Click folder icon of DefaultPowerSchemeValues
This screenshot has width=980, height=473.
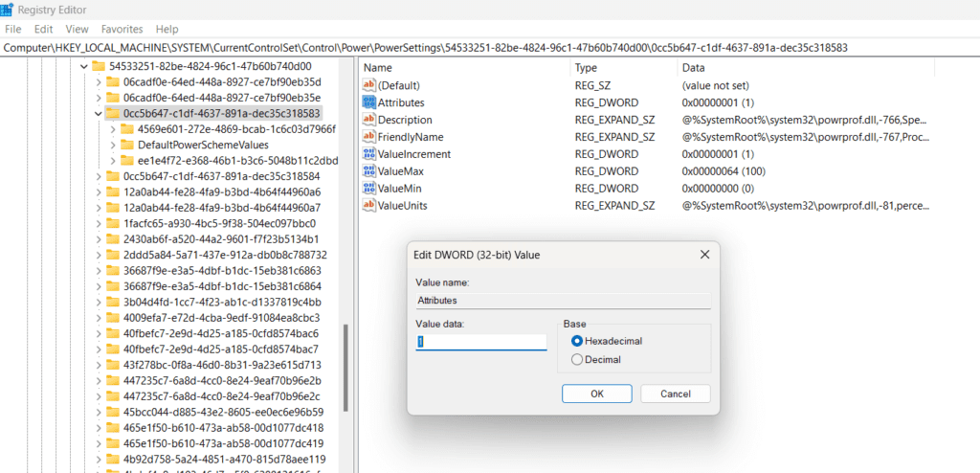(127, 145)
